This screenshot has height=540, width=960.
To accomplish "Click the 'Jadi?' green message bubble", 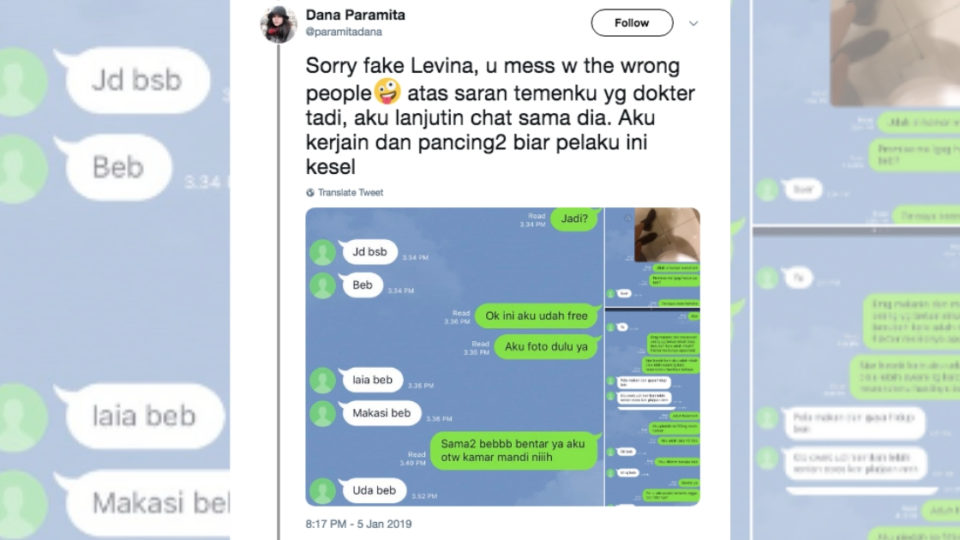I will pos(574,219).
